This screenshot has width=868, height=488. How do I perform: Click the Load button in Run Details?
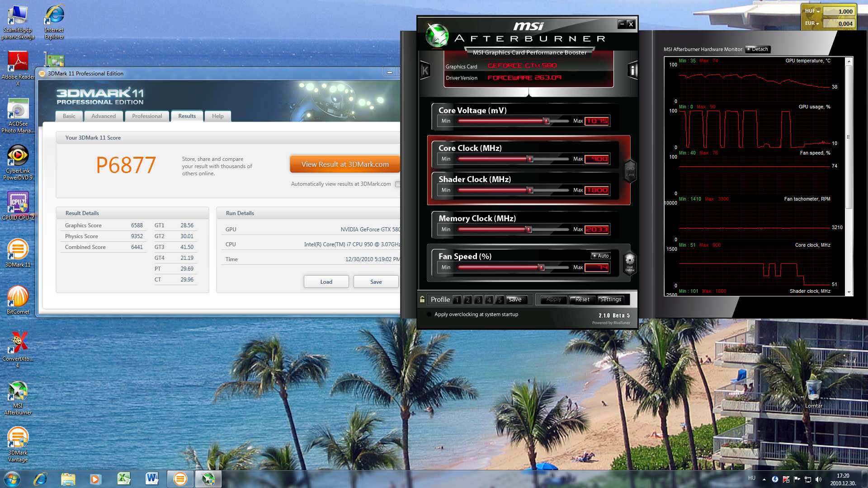coord(326,282)
